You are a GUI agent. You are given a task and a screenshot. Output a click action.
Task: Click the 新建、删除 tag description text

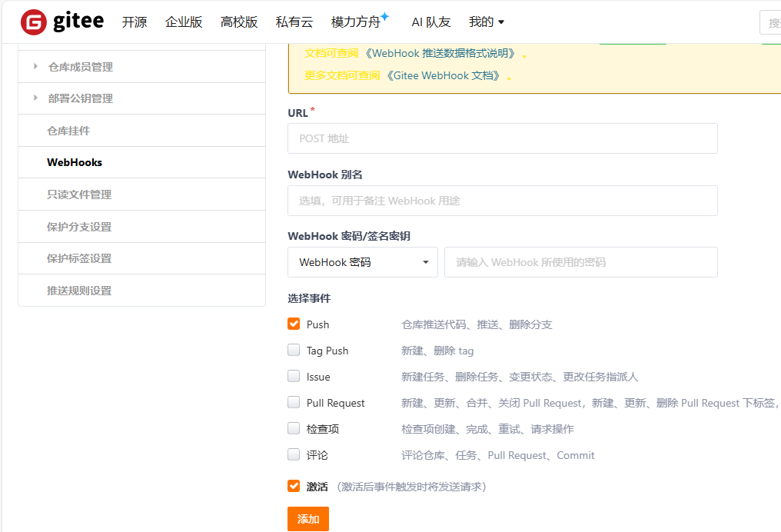pyautogui.click(x=437, y=351)
